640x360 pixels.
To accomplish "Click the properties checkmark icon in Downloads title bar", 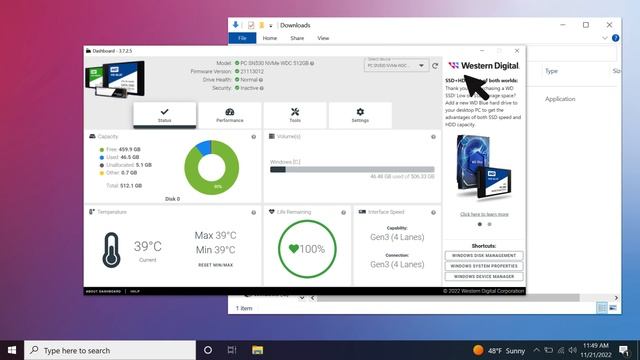I will click(251, 25).
